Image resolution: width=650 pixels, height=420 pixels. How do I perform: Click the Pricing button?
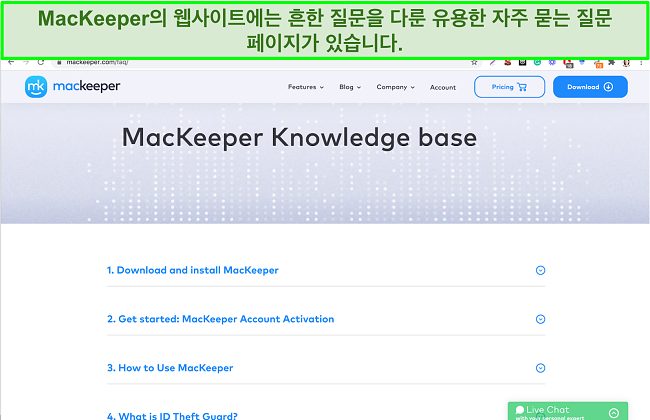(509, 87)
